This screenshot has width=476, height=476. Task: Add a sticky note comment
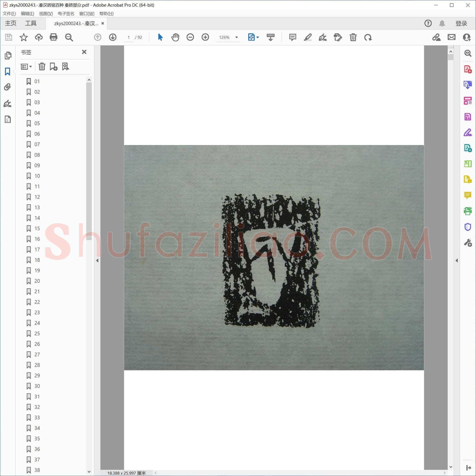pos(293,37)
